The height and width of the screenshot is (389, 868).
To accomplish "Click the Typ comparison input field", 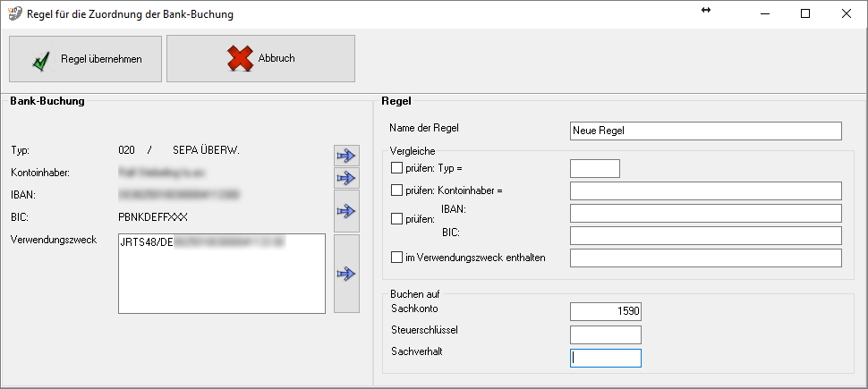I will (x=594, y=168).
